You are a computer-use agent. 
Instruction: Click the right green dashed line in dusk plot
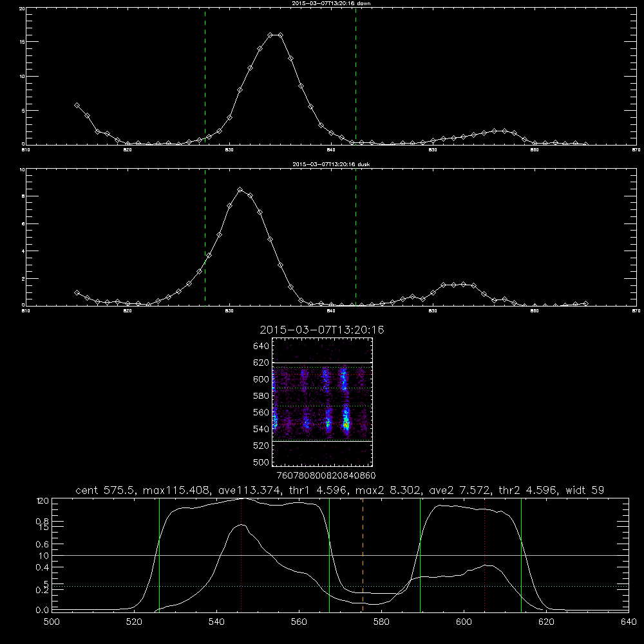pyautogui.click(x=355, y=238)
